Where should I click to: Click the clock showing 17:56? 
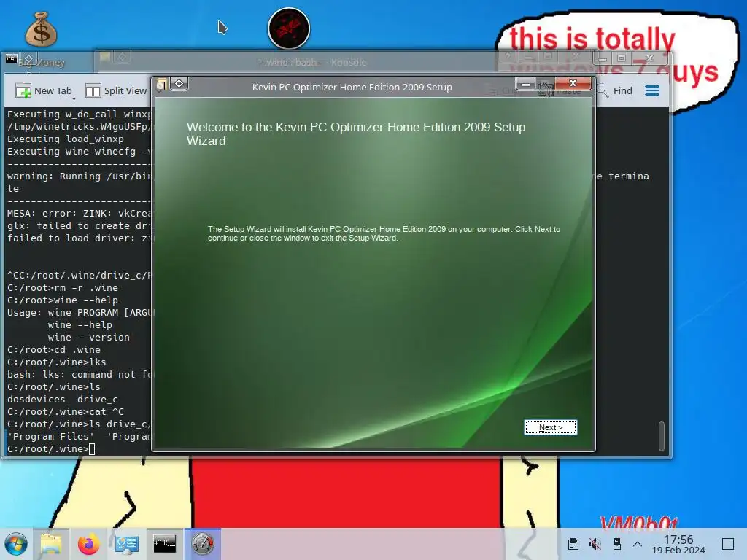pos(678,544)
